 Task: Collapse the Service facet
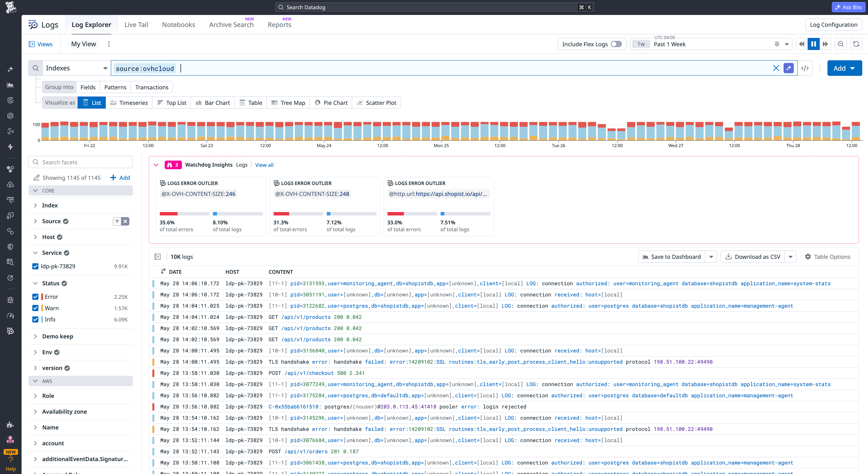pos(35,253)
